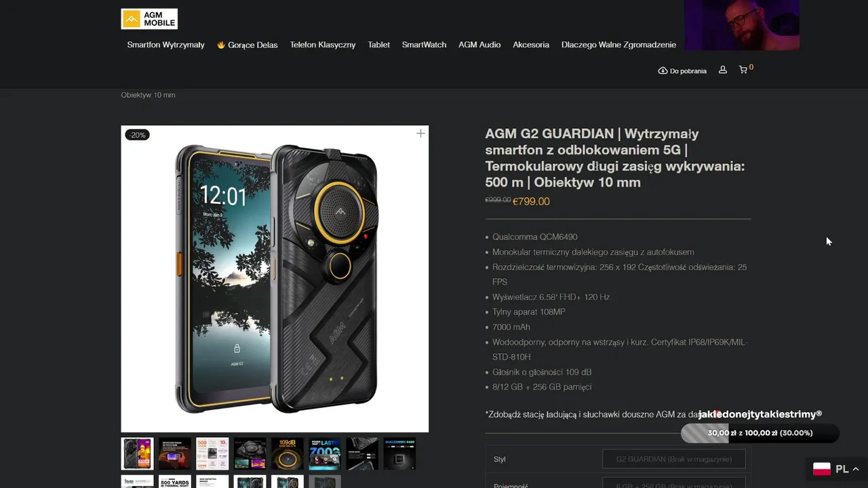Select the Qualcomm 6490 chipset thumbnail
This screenshot has width=868, height=488.
[x=399, y=454]
